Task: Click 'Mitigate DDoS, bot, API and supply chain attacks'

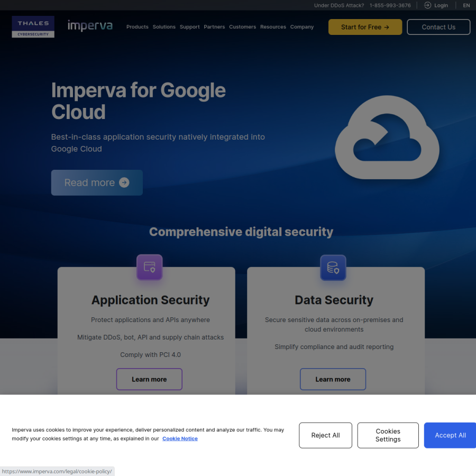Action: (x=151, y=337)
